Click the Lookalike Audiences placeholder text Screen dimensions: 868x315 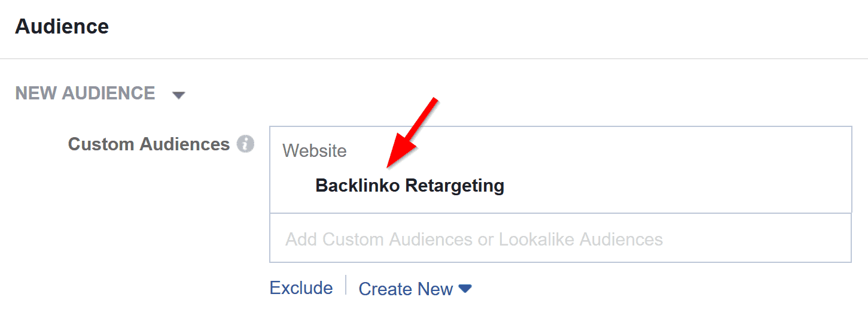click(x=580, y=240)
